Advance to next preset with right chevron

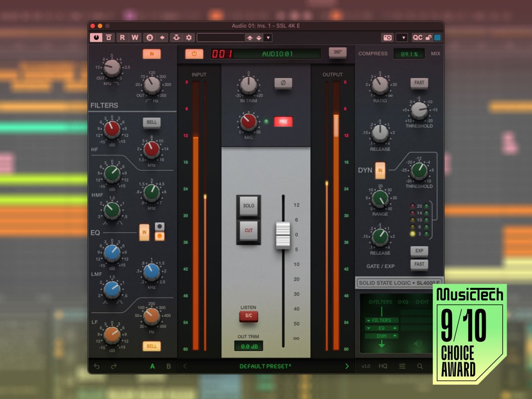[x=347, y=366]
